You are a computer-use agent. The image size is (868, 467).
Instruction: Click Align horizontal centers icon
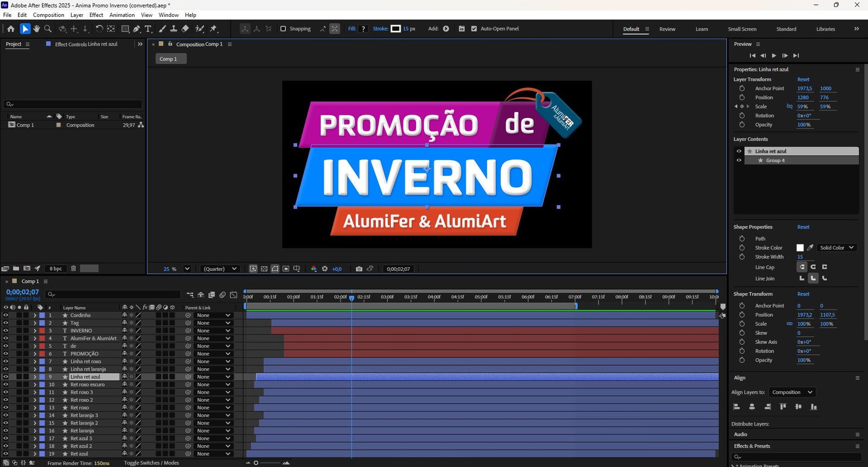[752, 407]
